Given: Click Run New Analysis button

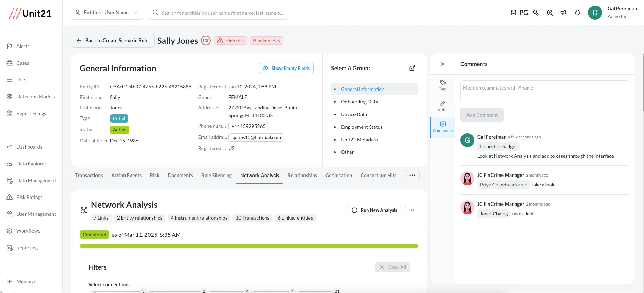Looking at the screenshot, I should [374, 210].
